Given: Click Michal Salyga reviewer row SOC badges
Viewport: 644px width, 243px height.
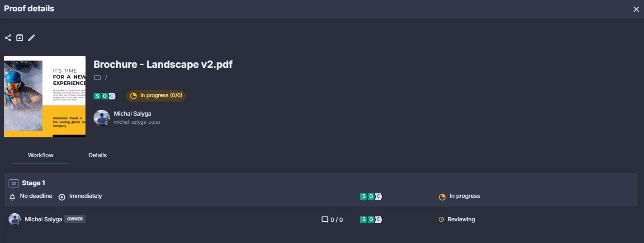Looking at the screenshot, I should (x=371, y=220).
